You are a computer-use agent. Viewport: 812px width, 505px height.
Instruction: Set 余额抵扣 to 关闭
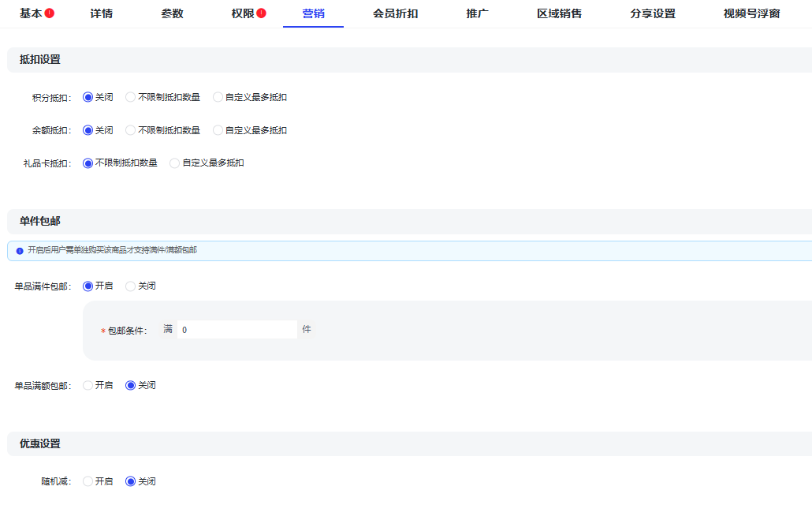coord(88,130)
